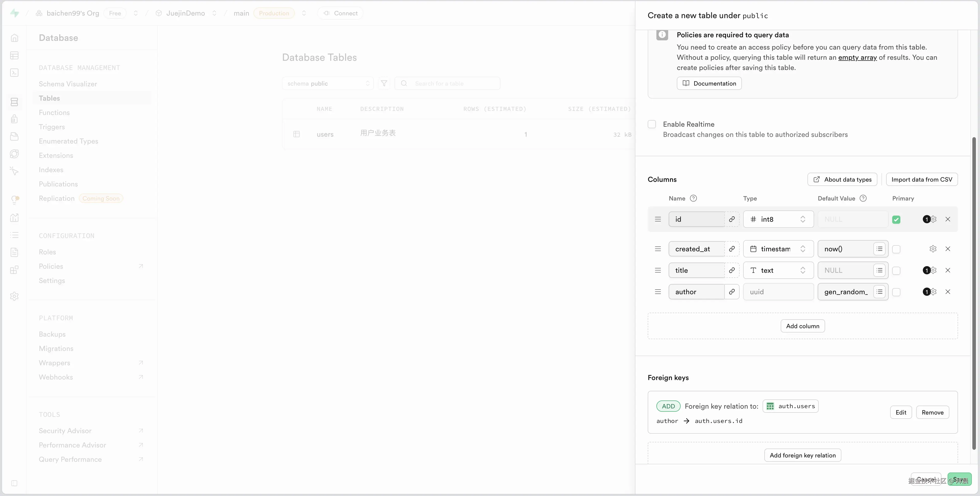This screenshot has width=980, height=496.
Task: Click the Name column help question icon
Action: pyautogui.click(x=694, y=198)
